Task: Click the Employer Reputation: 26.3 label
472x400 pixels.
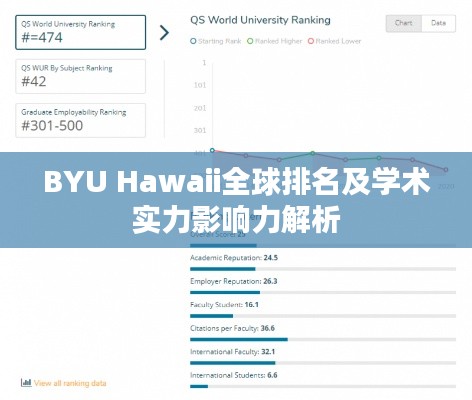Action: (x=233, y=281)
